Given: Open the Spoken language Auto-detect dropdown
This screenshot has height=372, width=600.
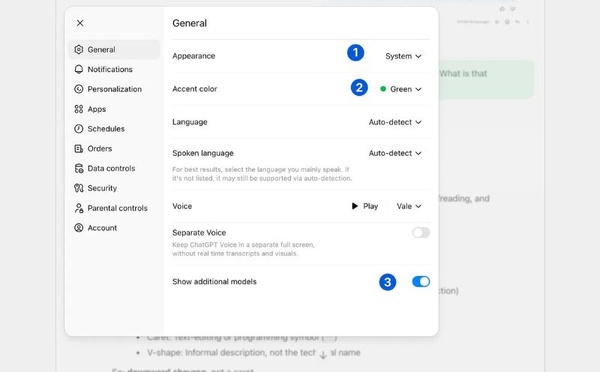Looking at the screenshot, I should click(395, 153).
